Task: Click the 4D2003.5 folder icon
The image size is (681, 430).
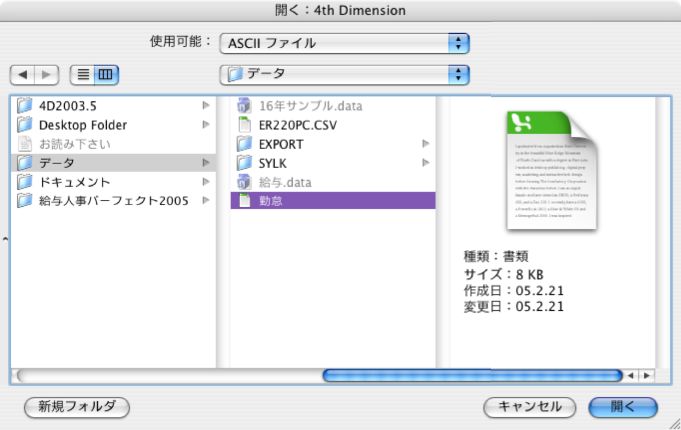Action: [25, 105]
